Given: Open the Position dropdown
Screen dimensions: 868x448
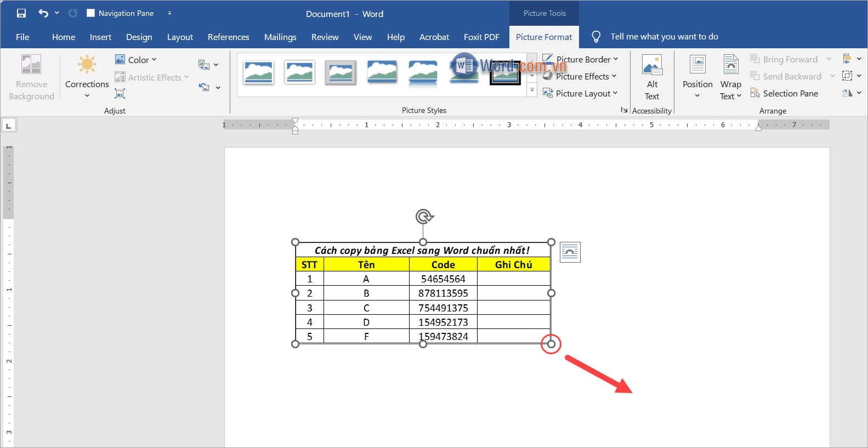Looking at the screenshot, I should (x=697, y=77).
